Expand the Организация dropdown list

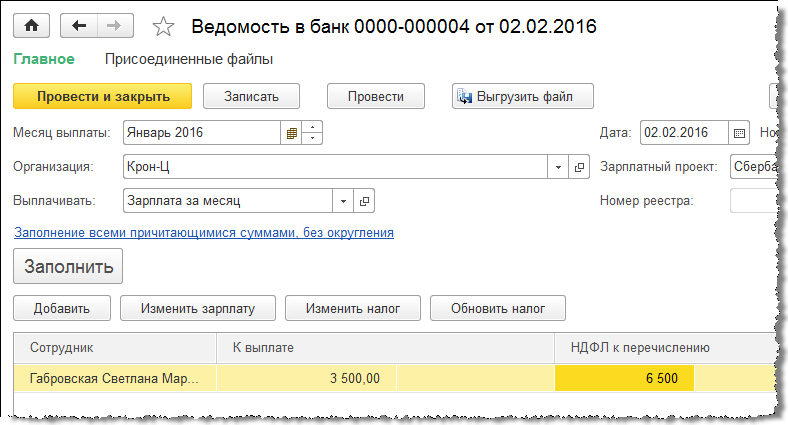(558, 167)
